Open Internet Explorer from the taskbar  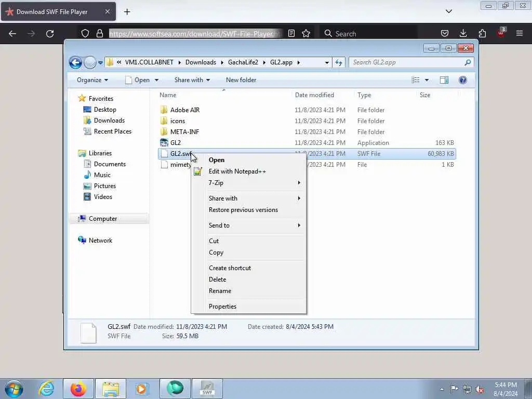click(x=46, y=389)
